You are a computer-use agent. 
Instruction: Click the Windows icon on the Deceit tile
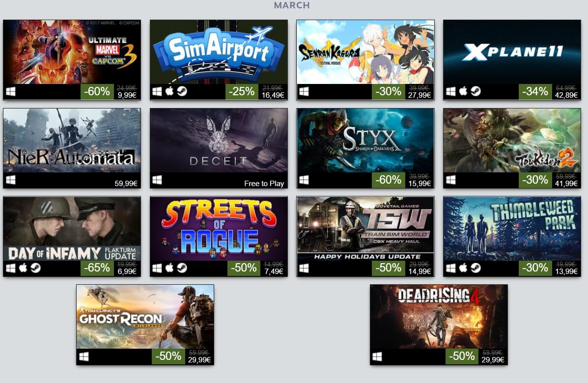(157, 180)
